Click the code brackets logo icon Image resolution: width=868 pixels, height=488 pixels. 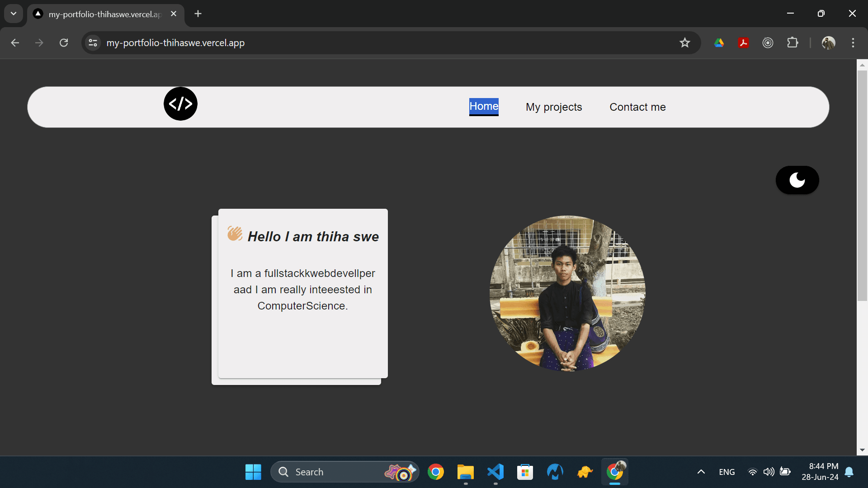tap(180, 104)
